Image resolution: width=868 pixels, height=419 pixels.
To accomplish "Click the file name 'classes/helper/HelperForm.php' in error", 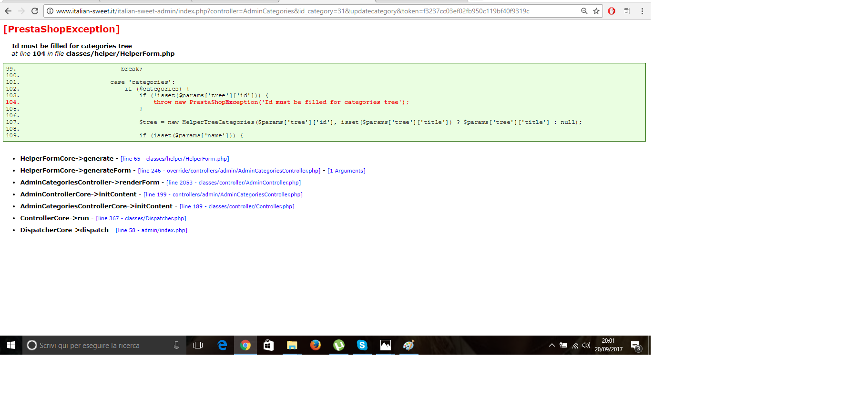I will tap(120, 54).
